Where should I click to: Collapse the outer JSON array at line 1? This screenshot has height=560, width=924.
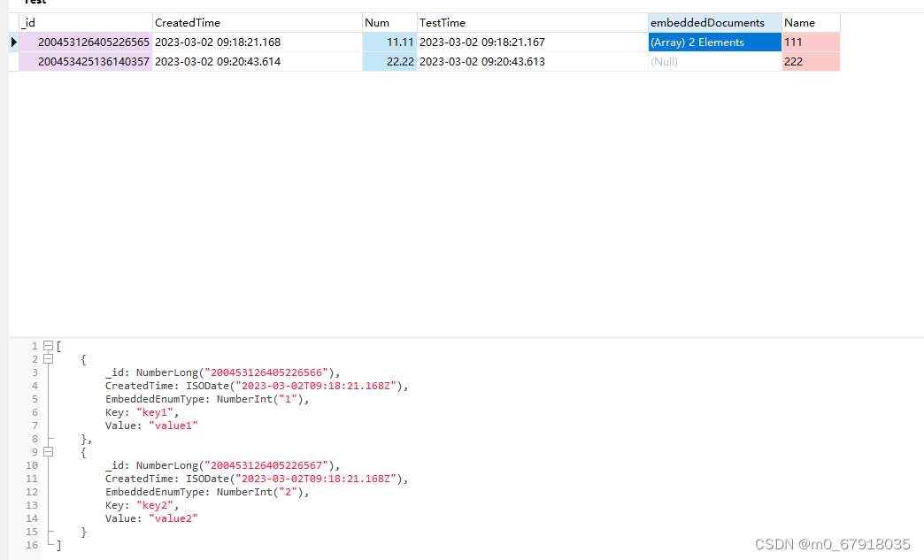tap(48, 345)
